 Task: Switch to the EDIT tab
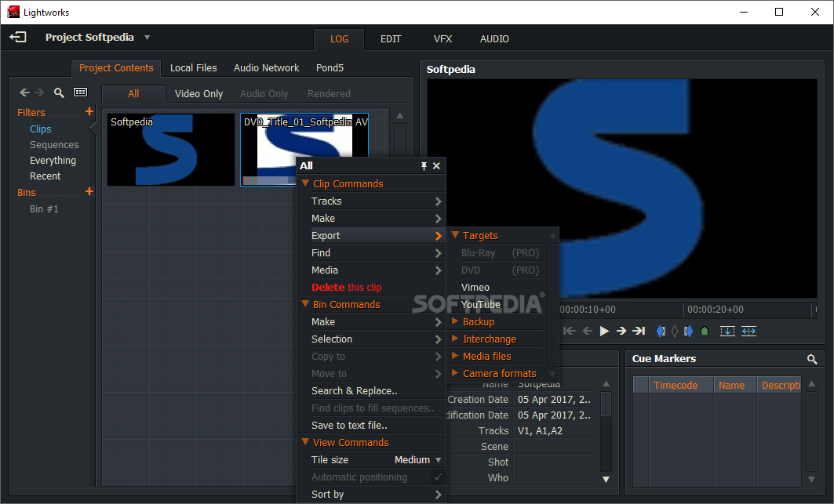[x=391, y=39]
